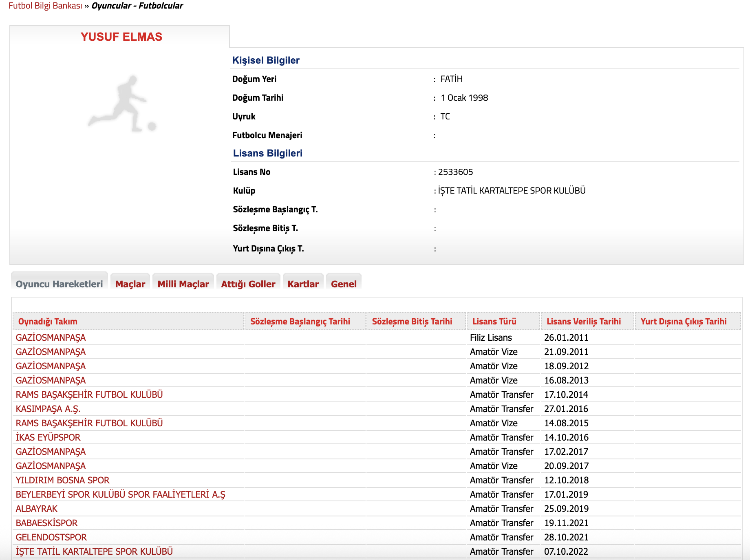
Task: Click the Lisans Türü column header
Action: (494, 321)
